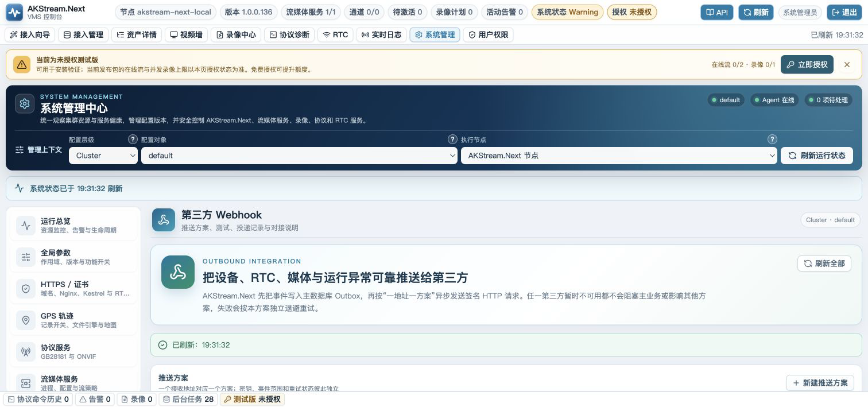
Task: Click 录像计划 0 chip
Action: [454, 12]
